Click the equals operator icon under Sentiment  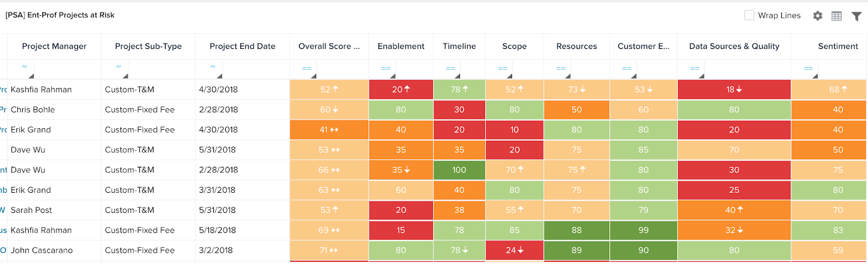coord(808,68)
